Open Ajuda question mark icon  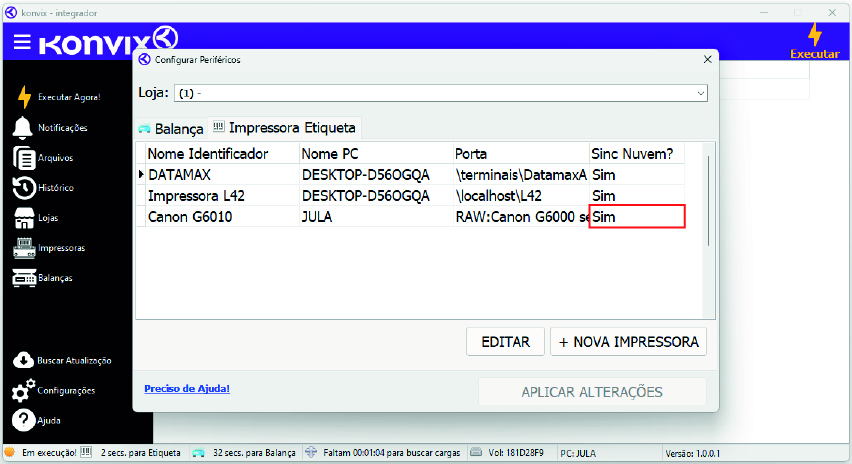click(x=23, y=420)
